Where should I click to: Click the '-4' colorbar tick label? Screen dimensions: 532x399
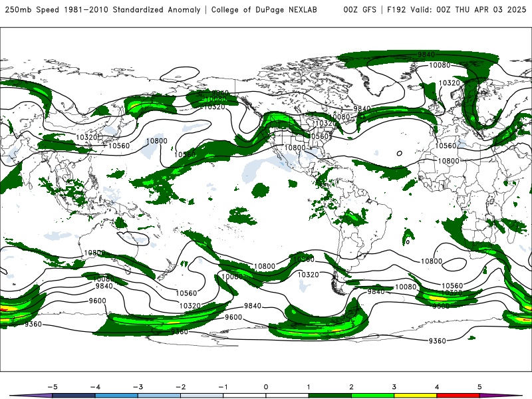(x=95, y=387)
